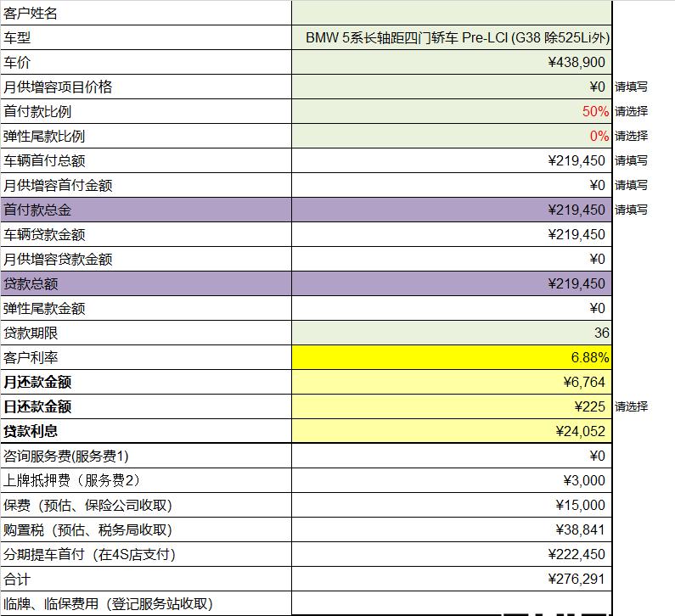Select the 客户姓名 label cell
The image size is (675, 616).
[x=146, y=13]
